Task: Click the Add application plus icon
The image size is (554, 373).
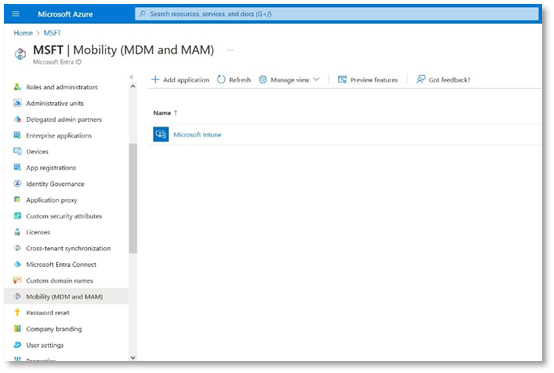Action: (155, 79)
